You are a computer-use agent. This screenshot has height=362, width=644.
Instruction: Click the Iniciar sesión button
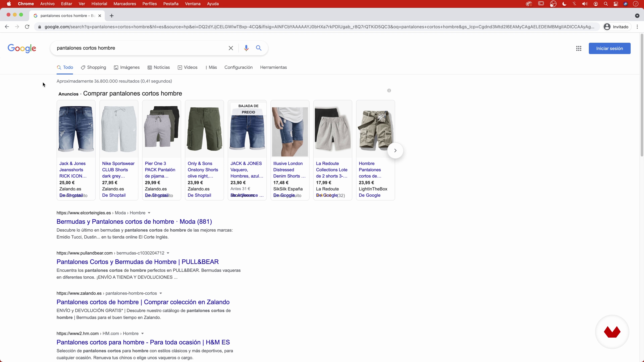pyautogui.click(x=609, y=48)
